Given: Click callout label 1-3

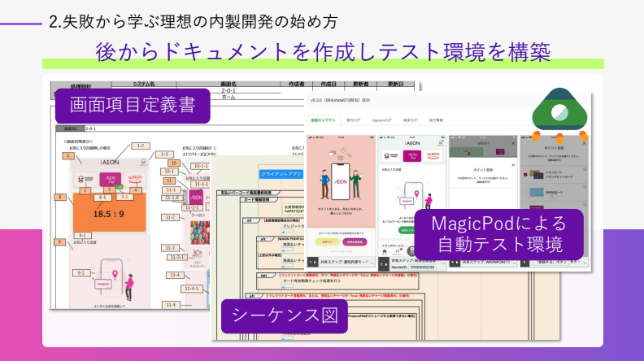Looking at the screenshot, I should [164, 154].
